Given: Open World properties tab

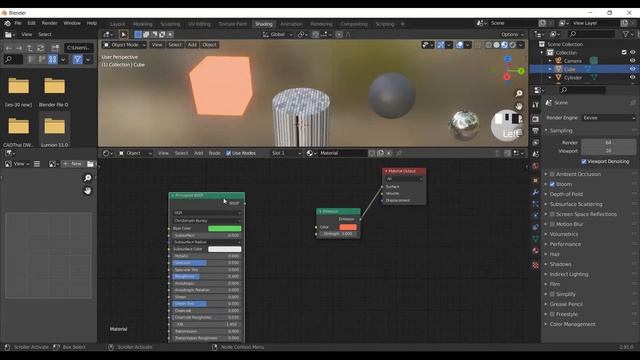Looking at the screenshot, I should click(535, 166).
